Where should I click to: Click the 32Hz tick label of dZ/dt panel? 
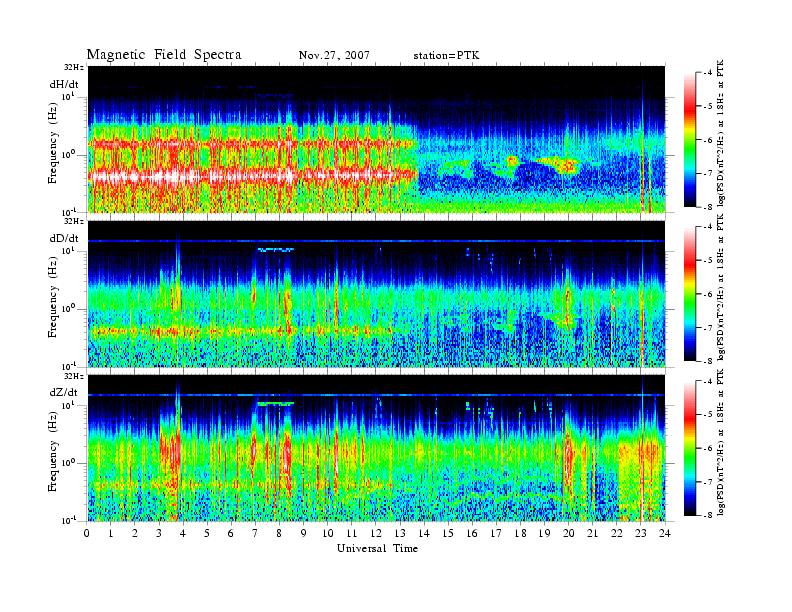point(74,376)
